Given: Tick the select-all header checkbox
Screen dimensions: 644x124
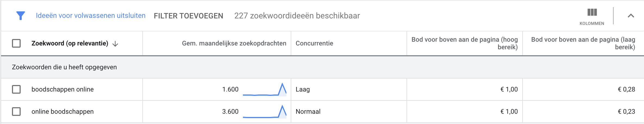Looking at the screenshot, I should coord(16,43).
